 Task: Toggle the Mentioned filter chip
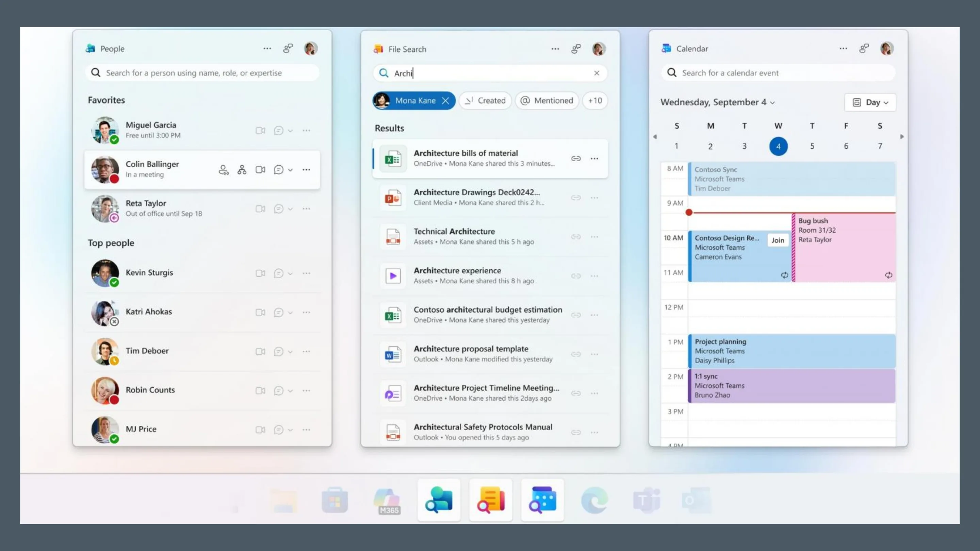[x=547, y=101]
